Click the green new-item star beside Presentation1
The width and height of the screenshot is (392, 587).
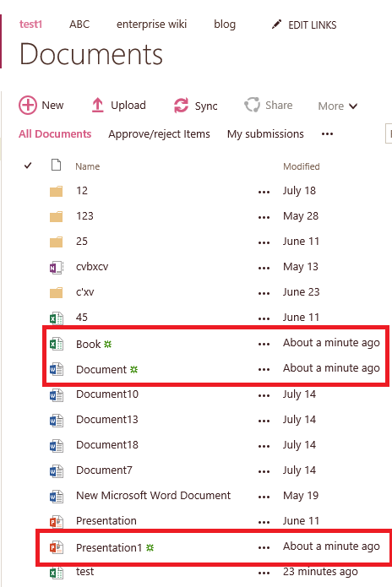click(150, 547)
